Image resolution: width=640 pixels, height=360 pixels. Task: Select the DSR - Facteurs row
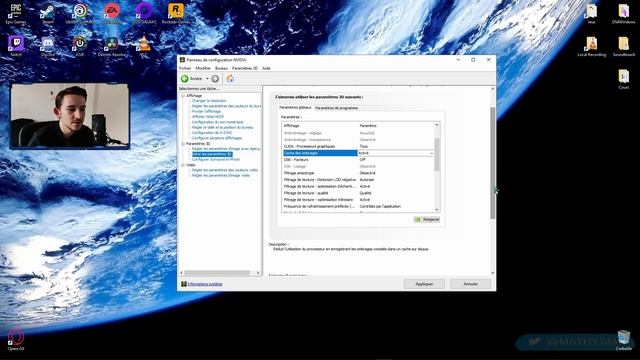pos(358,160)
